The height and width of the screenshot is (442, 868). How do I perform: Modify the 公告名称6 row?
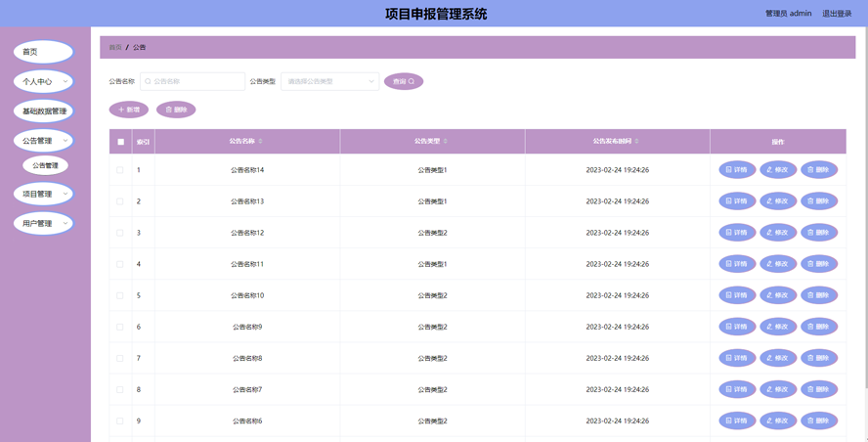tap(778, 420)
